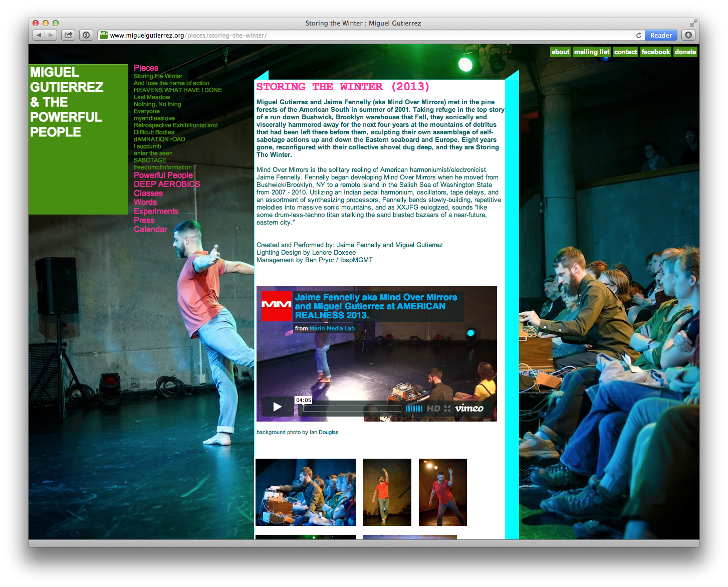Toggle Reader mode in Safari
This screenshot has height=587, width=728.
[661, 35]
